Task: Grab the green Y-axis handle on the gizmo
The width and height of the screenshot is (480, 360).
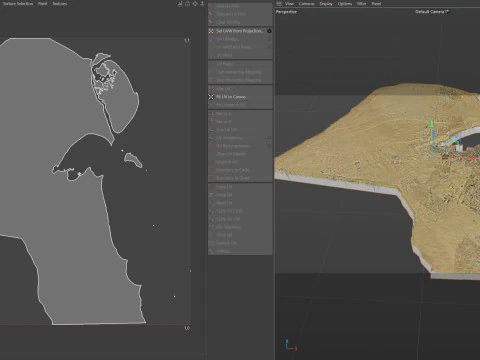Action: point(431,123)
